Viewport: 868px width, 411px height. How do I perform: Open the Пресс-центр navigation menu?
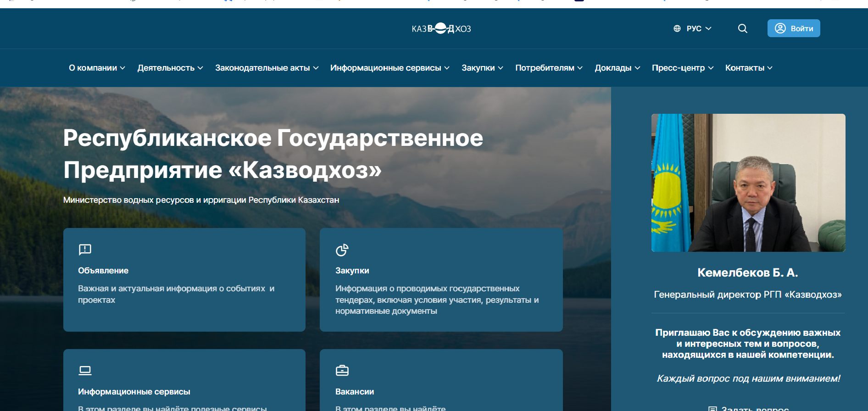point(682,68)
